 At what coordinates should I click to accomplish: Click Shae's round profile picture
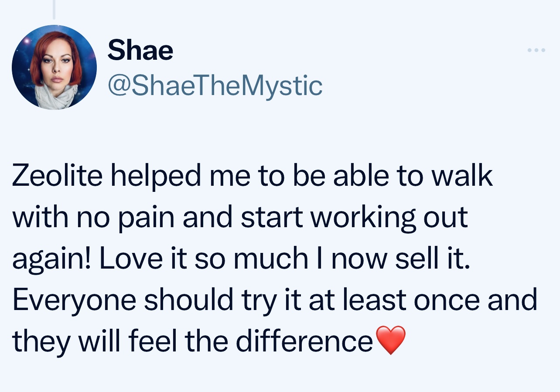(x=54, y=67)
